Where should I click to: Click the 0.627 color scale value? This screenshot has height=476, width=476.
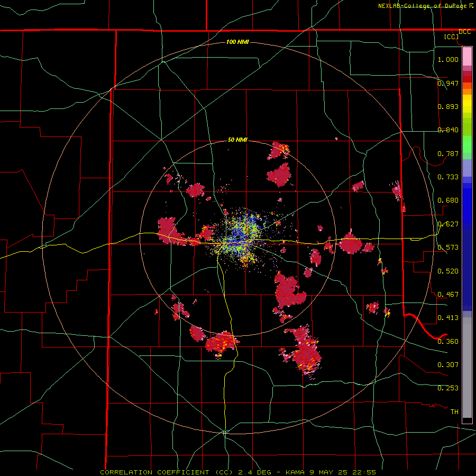[x=448, y=224]
